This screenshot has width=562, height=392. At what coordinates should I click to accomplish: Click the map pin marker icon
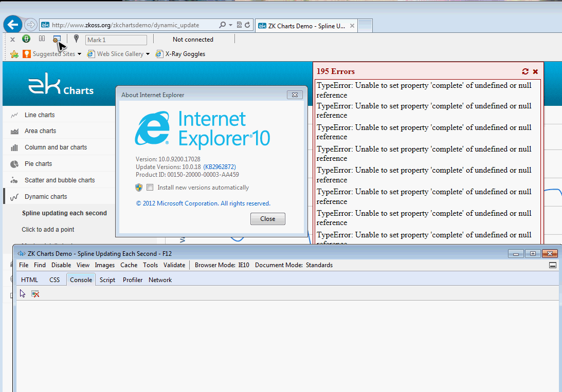pos(76,39)
